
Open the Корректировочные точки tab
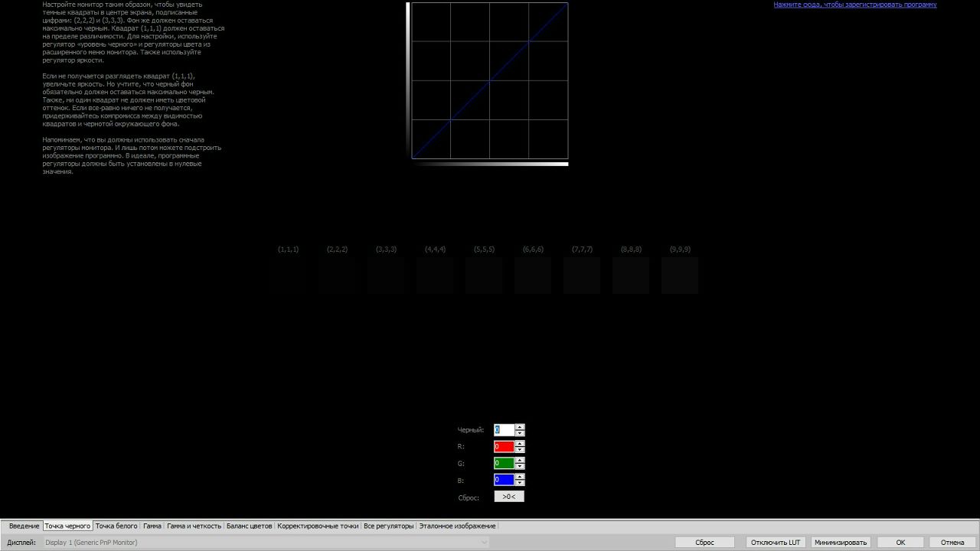318,527
